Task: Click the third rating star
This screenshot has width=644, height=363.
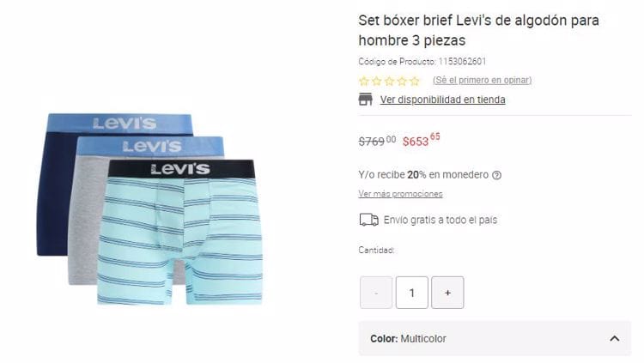Action: point(389,81)
